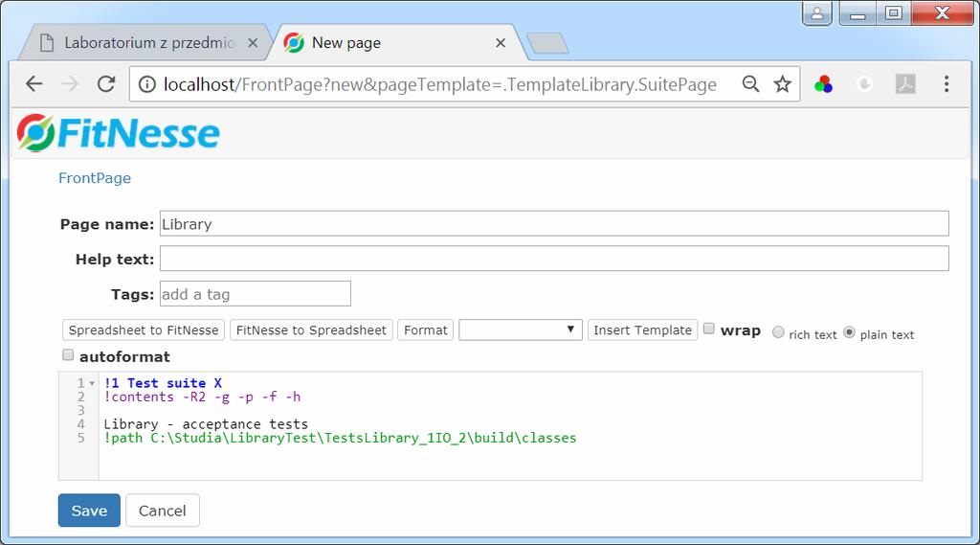The width and height of the screenshot is (980, 545).
Task: Click the !path classes line in editor
Action: coord(340,438)
